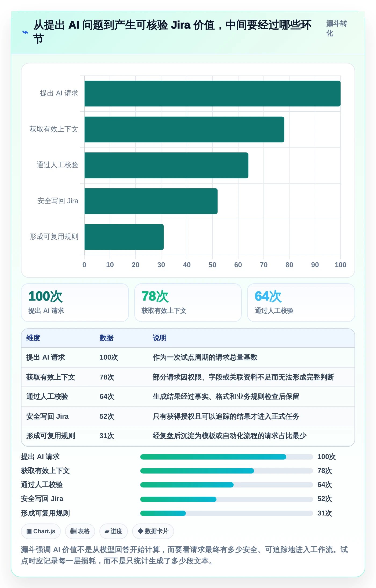Image resolution: width=376 pixels, height=588 pixels.
Task: Click the 提出 AI 请求 chart bar
Action: (x=212, y=94)
